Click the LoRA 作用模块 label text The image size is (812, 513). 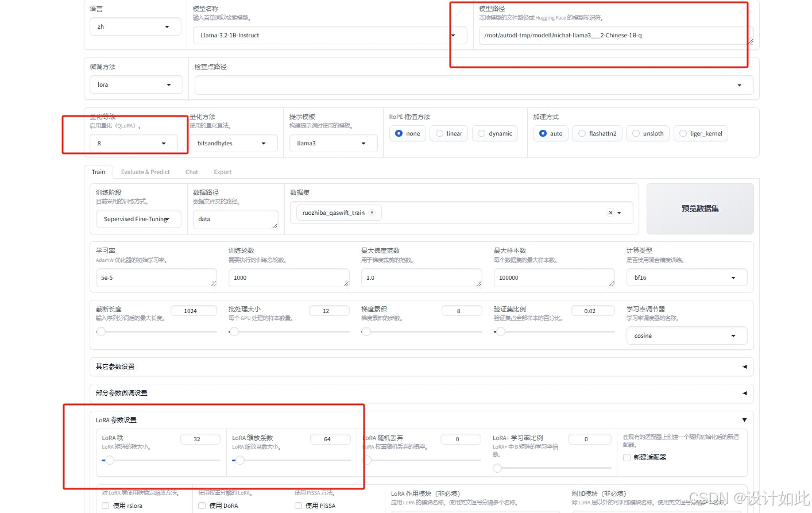(426, 493)
